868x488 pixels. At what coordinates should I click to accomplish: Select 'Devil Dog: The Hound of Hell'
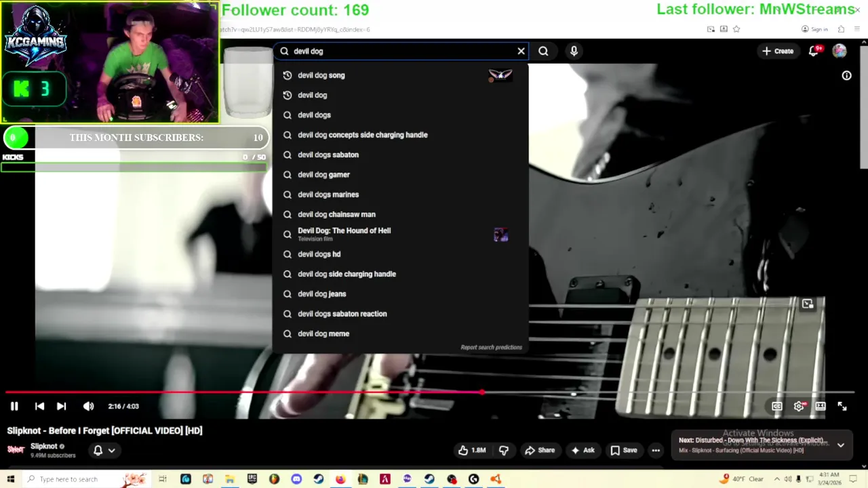tap(400, 235)
